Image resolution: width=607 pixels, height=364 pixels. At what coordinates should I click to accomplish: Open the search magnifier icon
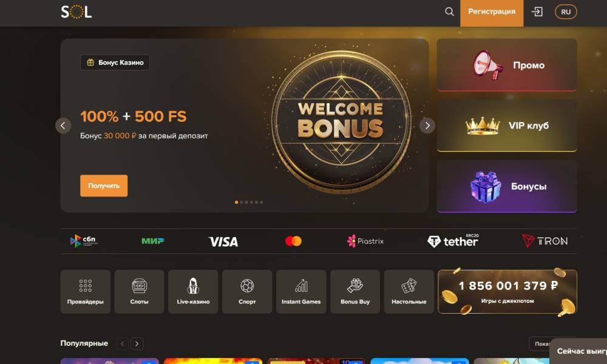coord(449,12)
